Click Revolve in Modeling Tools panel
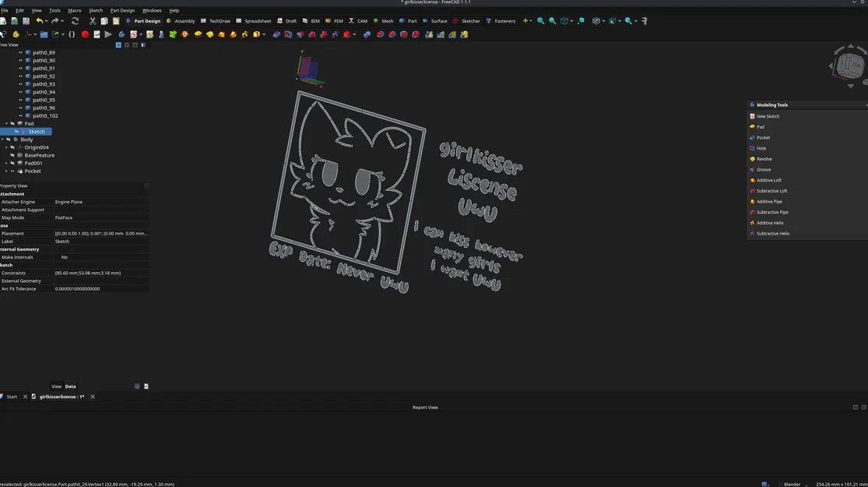The height and width of the screenshot is (487, 868). [764, 159]
